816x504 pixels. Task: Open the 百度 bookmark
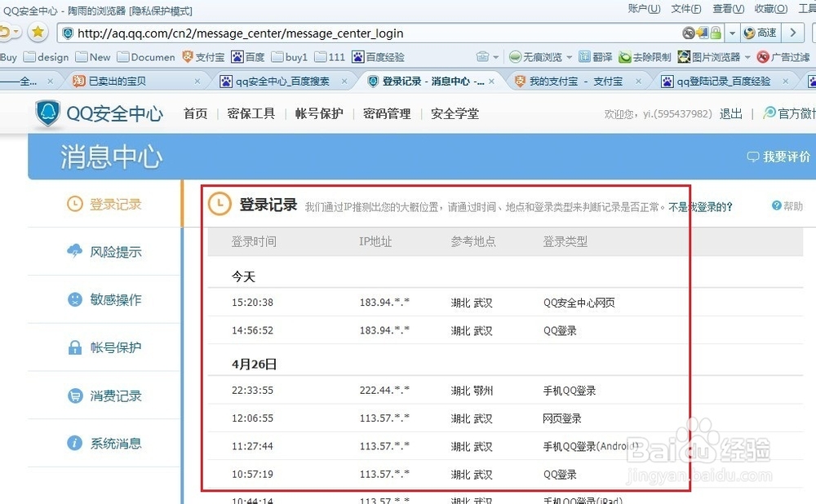coord(248,57)
